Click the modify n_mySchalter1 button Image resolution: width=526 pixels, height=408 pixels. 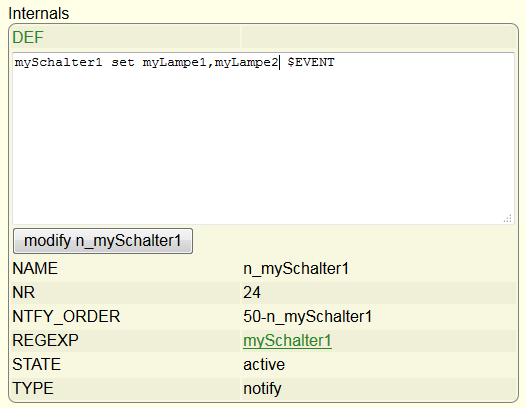tap(103, 241)
